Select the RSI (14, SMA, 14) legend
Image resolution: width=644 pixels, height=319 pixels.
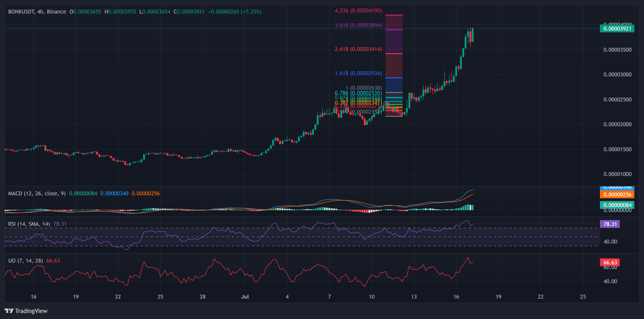[x=29, y=224]
